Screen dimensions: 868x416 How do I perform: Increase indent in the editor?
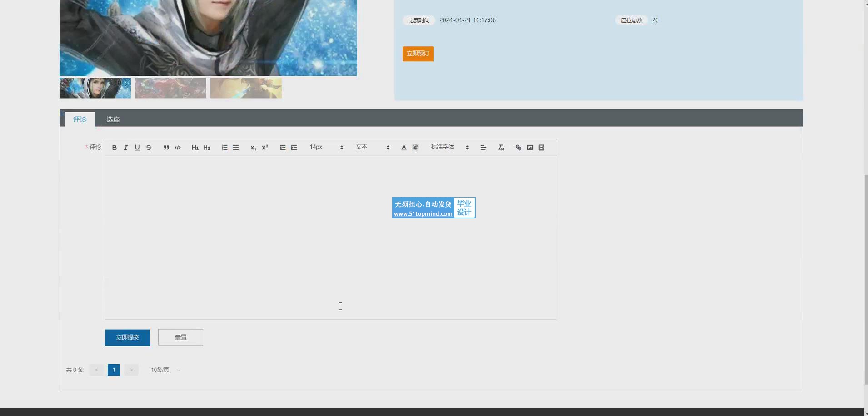294,148
